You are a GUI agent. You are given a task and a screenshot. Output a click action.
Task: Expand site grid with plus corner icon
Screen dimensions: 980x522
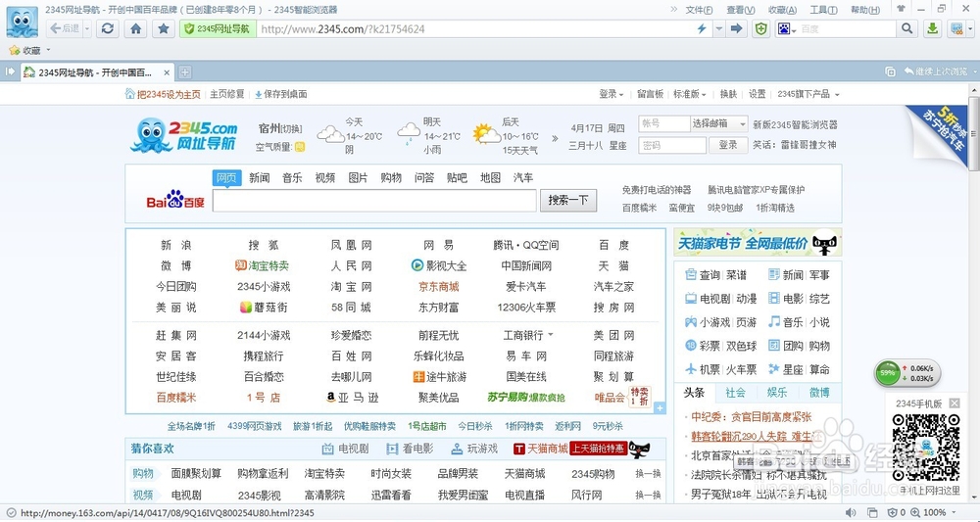tap(660, 408)
